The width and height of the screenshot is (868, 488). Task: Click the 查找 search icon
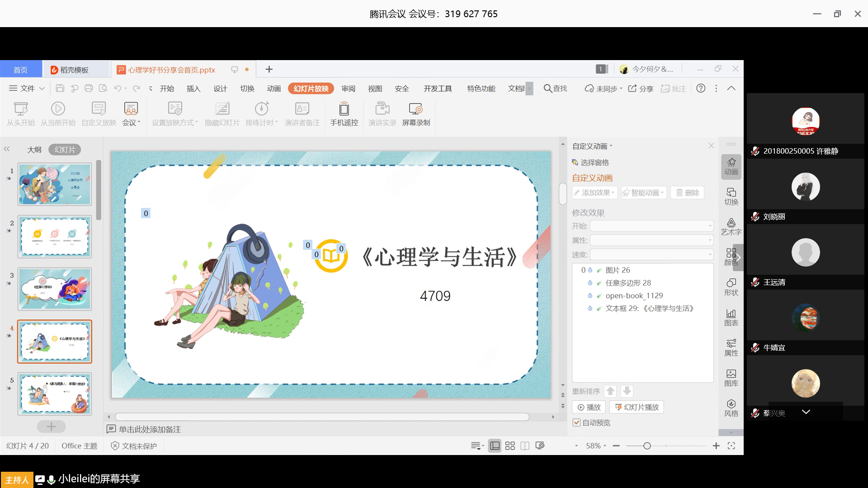[547, 89]
